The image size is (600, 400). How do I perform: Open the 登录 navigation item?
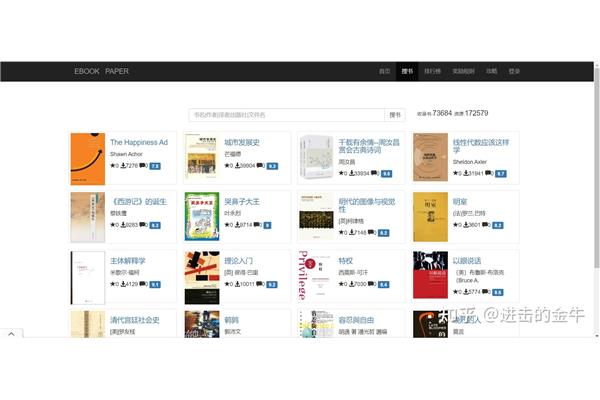[x=514, y=71]
